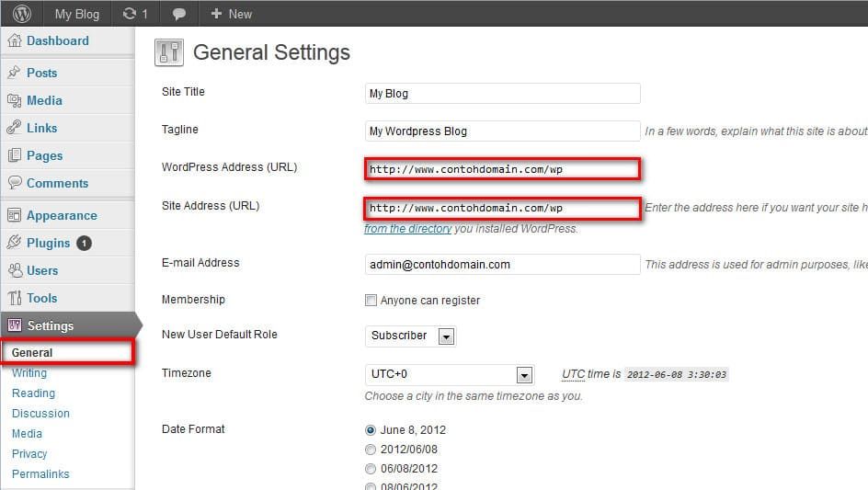Click the Appearance layout icon
The height and width of the screenshot is (490, 868).
click(15, 215)
